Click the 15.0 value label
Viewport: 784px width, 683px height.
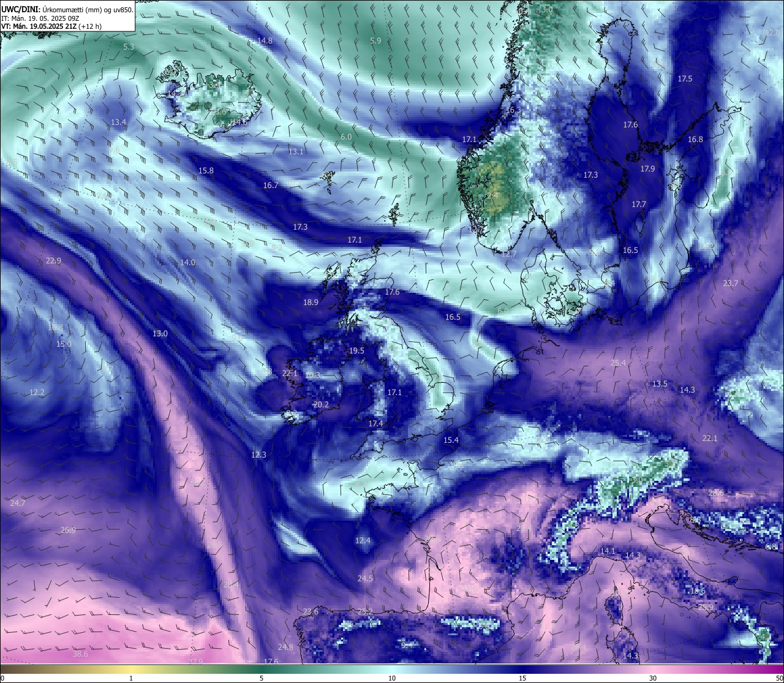pyautogui.click(x=64, y=344)
